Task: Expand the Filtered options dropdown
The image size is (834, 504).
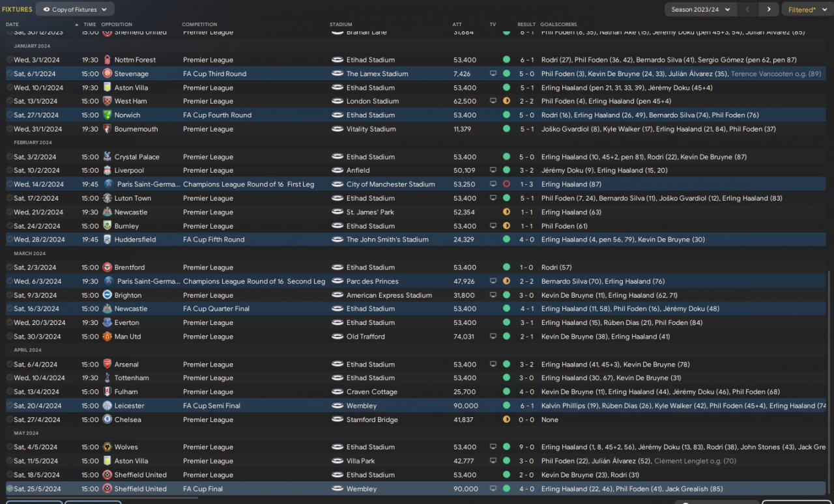Action: 805,9
